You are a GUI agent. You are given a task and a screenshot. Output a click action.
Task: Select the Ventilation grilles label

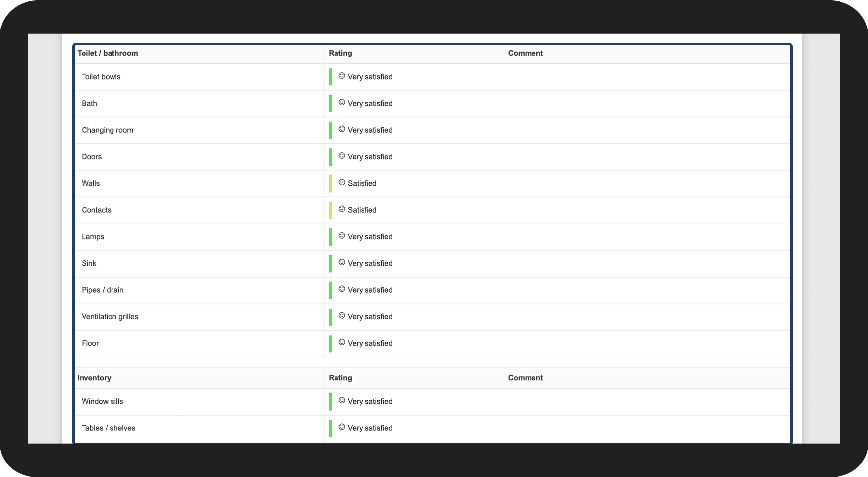[x=110, y=317]
